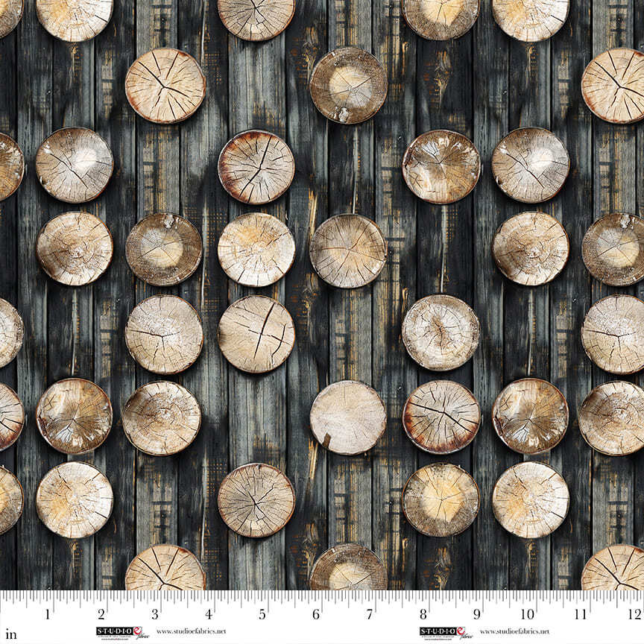Click the right Studio e Fabrics logo
644x644 pixels.
(x=445, y=632)
